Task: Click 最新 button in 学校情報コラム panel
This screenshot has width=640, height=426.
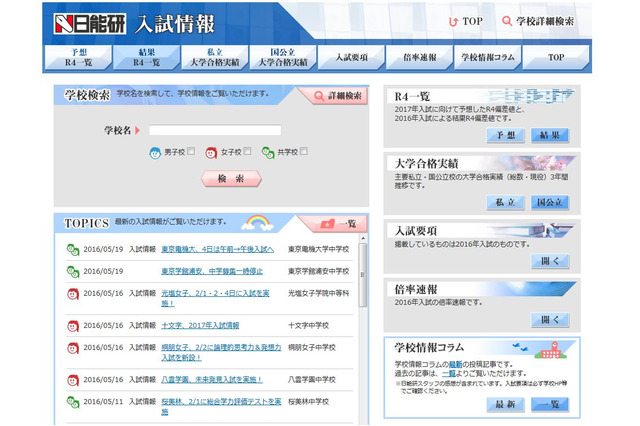Action: 505,405
